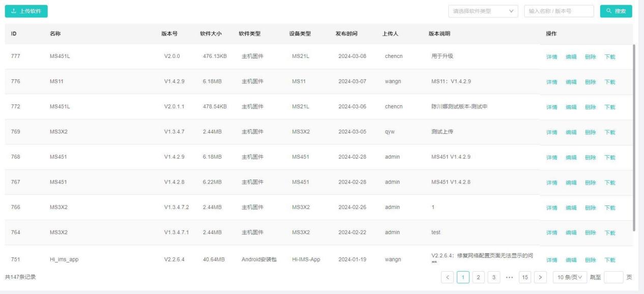Viewport: 644px width, 294px height.
Task: Download the ID 764 MS3X2 firmware
Action: click(x=609, y=233)
